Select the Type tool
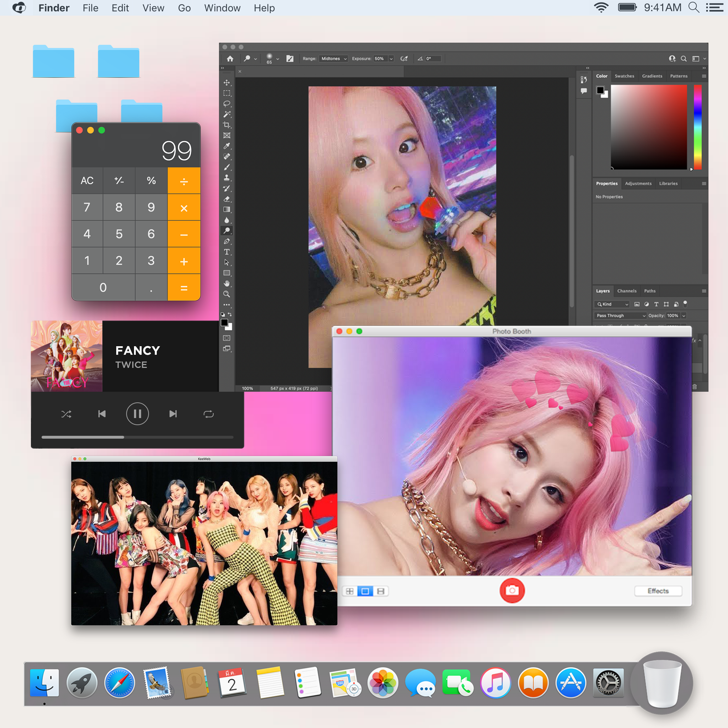The width and height of the screenshot is (728, 728). pos(226,252)
